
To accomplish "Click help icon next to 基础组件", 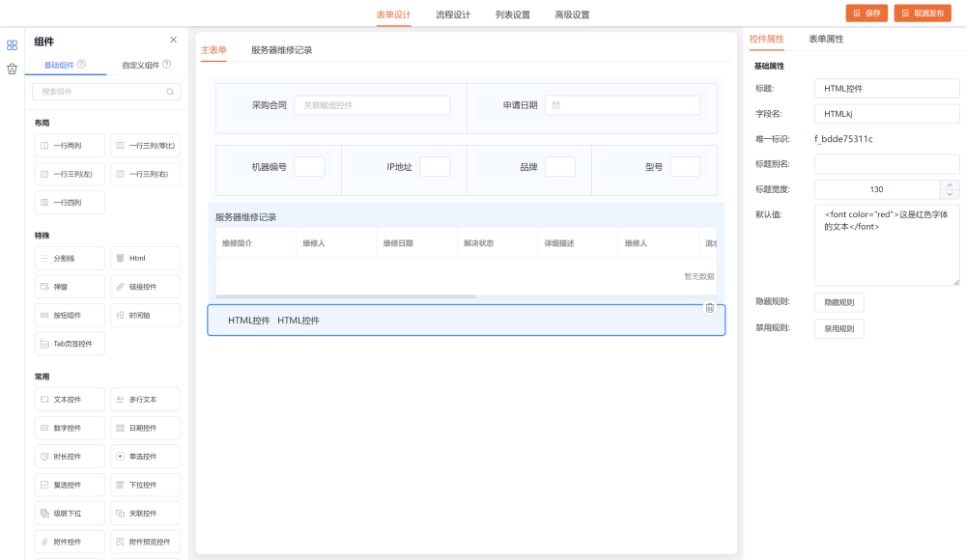I will pyautogui.click(x=81, y=65).
